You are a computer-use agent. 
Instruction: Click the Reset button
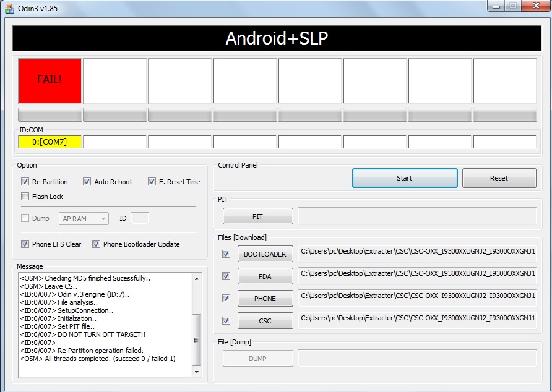click(x=499, y=178)
